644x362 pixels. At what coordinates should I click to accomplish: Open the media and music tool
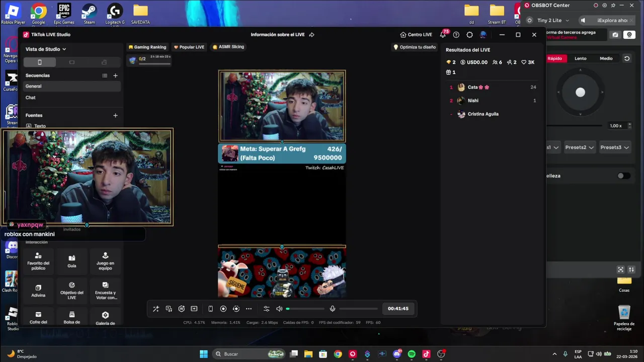point(169,309)
